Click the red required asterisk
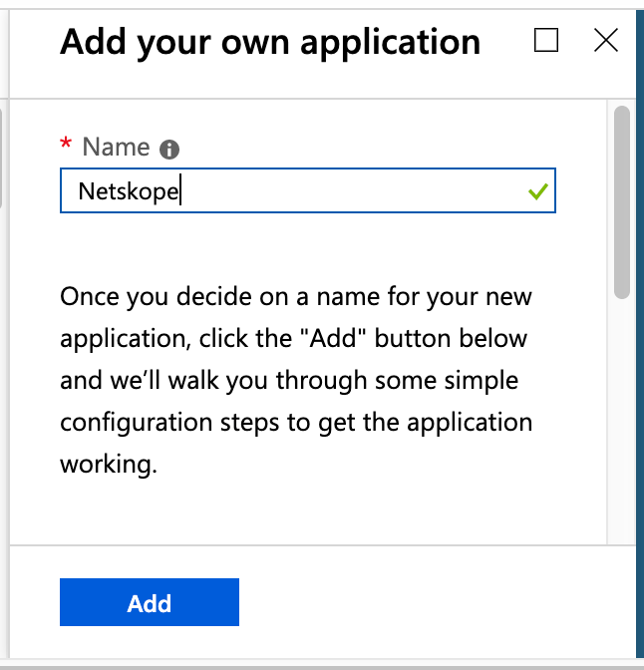This screenshot has width=644, height=670. click(66, 143)
